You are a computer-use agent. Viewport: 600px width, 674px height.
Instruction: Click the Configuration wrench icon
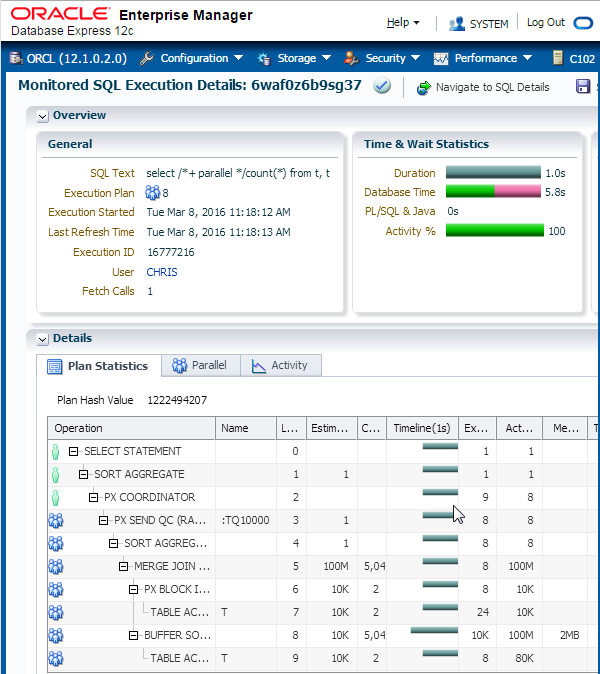pos(147,58)
